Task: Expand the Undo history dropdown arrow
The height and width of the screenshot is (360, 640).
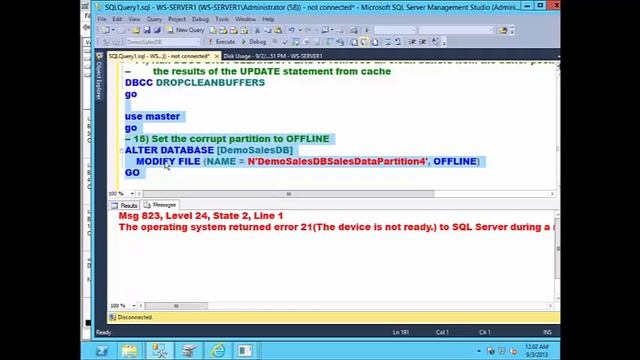Action: coord(300,30)
